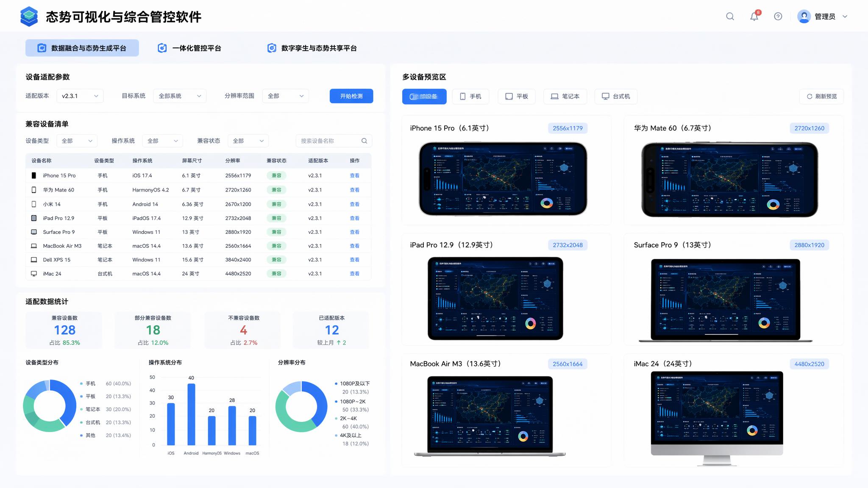Image resolution: width=868 pixels, height=488 pixels.
Task: Open the 适配版本 v2.3.1 dropdown
Action: point(80,96)
